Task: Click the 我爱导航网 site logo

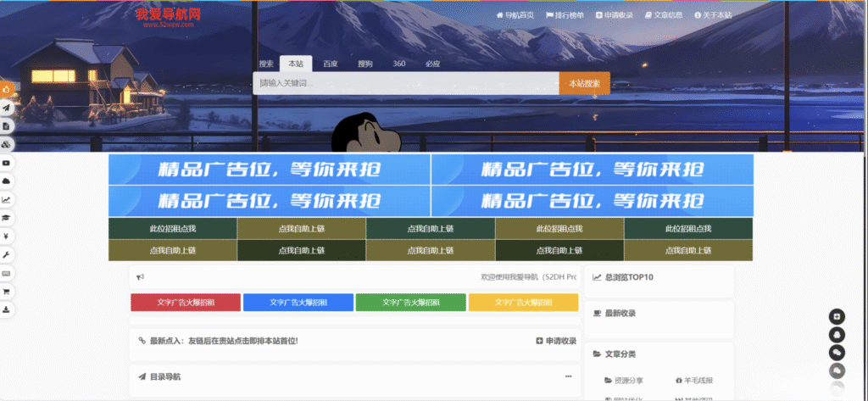Action: click(169, 17)
